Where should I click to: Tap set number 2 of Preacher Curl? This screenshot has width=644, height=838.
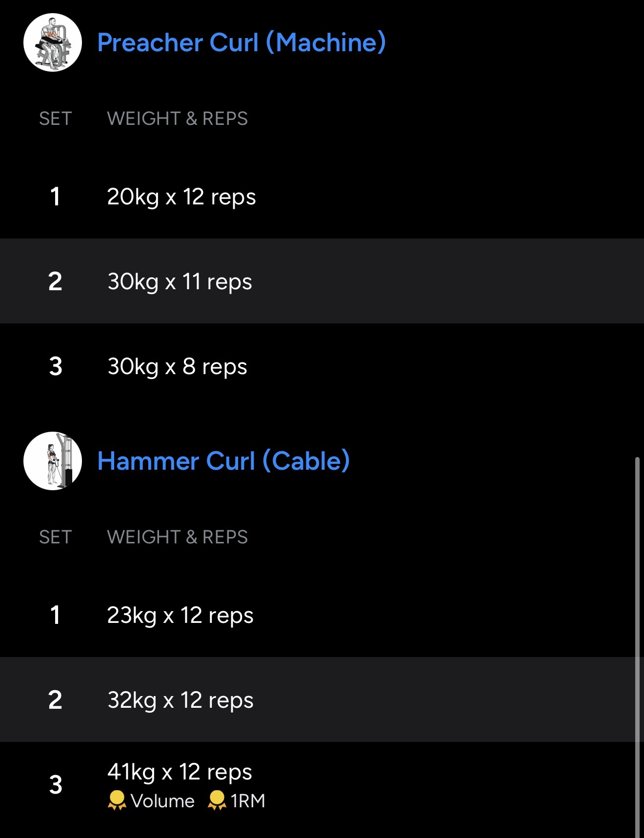pos(56,282)
